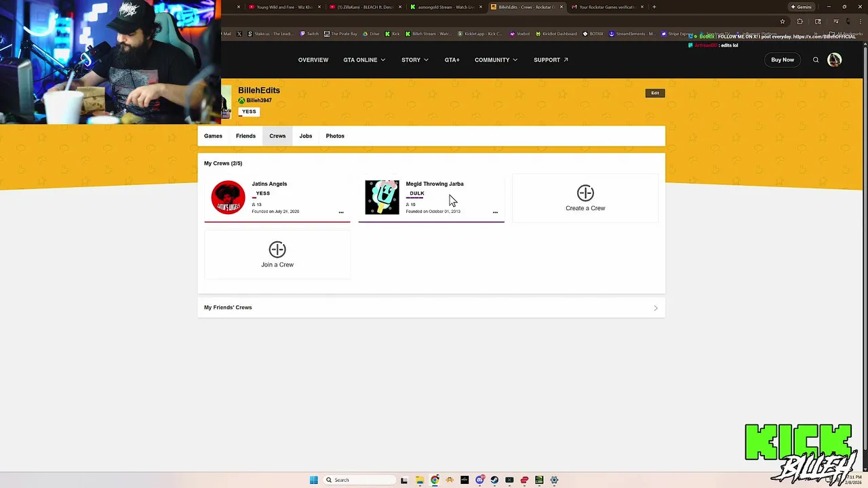
Task: Click the Buy Now button
Action: point(783,60)
